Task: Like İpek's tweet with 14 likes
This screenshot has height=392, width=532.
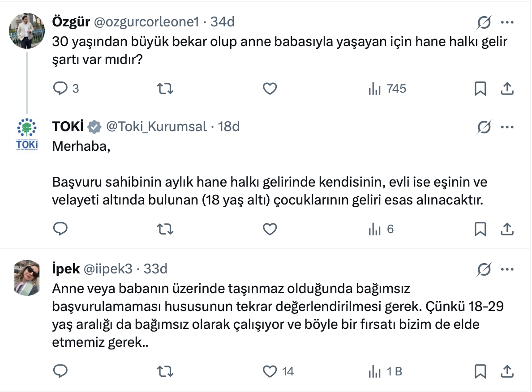Action: click(270, 371)
